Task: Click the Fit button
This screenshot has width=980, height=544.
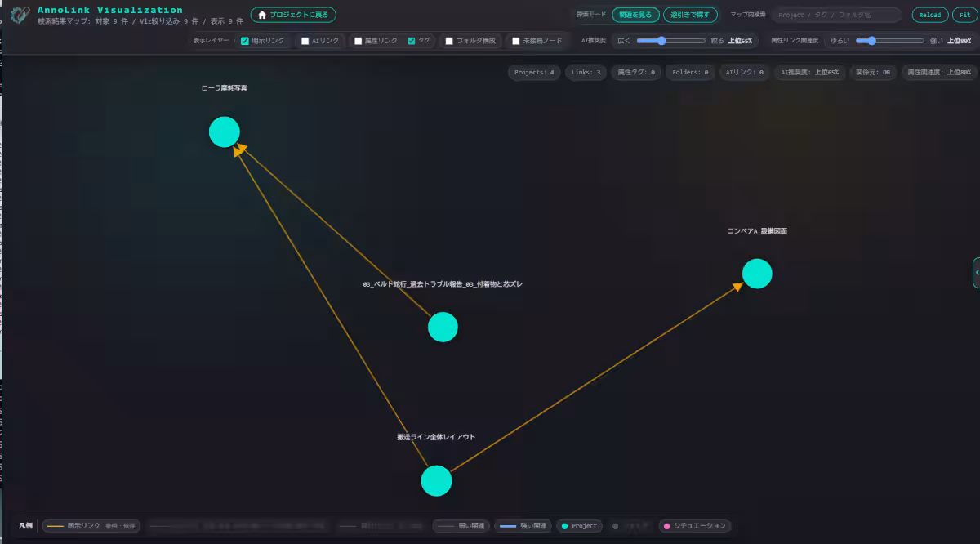Action: click(964, 15)
